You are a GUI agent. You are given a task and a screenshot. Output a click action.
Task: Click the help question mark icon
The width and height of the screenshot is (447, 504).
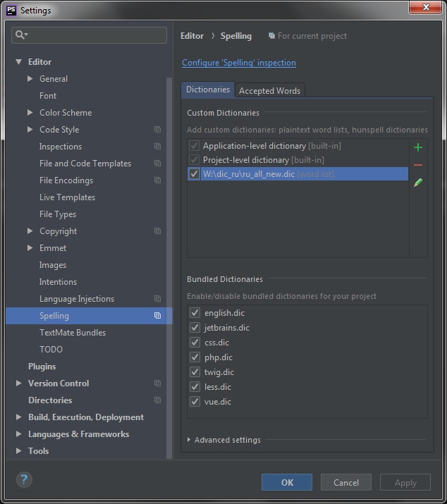click(24, 480)
